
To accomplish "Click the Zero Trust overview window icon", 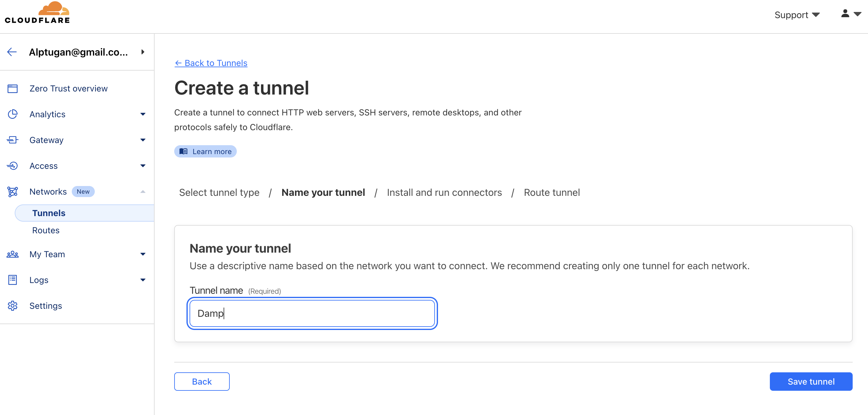I will click(13, 89).
